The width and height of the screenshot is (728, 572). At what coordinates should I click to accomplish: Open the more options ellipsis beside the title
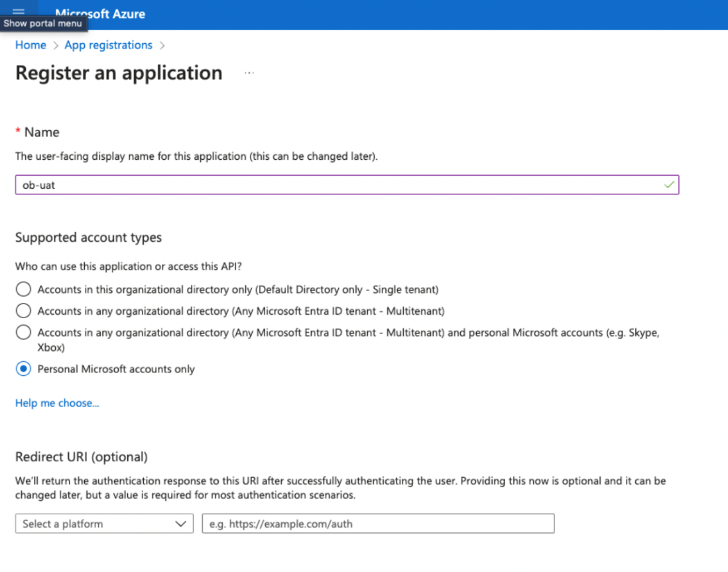click(249, 73)
